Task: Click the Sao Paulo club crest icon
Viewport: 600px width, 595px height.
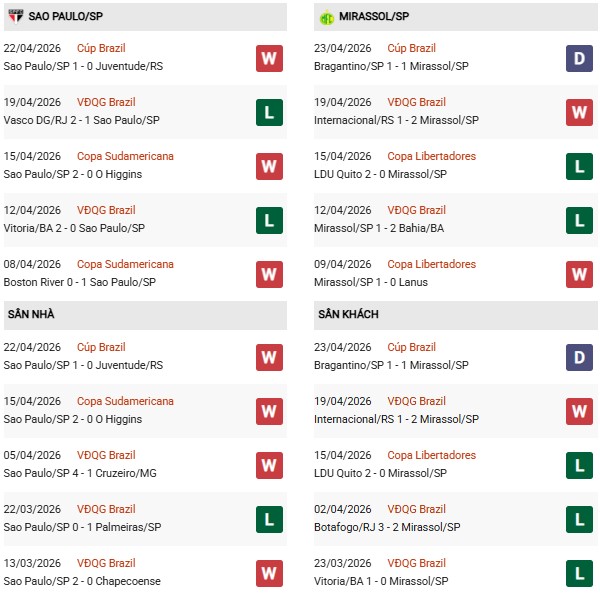Action: click(x=14, y=17)
